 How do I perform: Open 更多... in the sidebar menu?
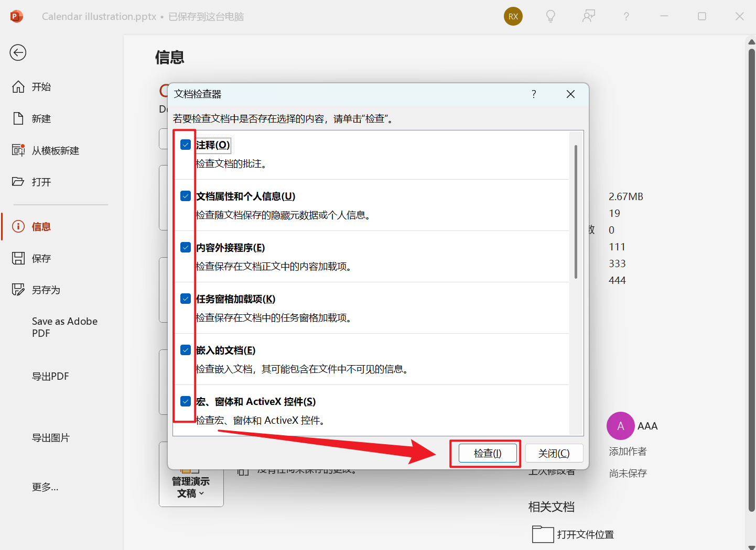pos(45,487)
